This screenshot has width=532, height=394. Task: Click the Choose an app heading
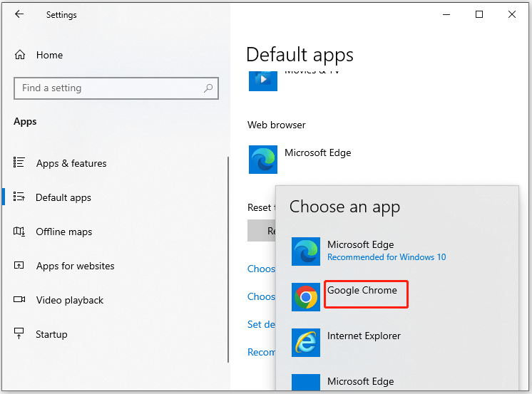pos(344,207)
